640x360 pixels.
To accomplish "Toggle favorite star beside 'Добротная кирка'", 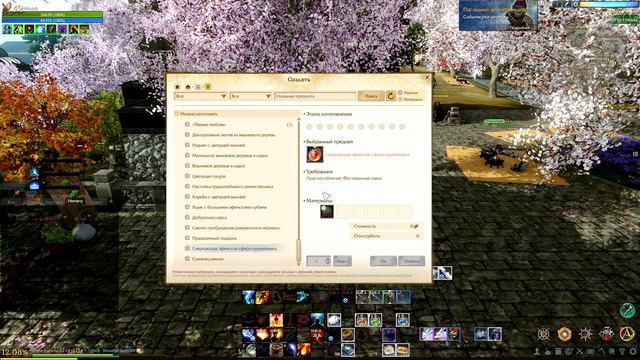I will click(x=187, y=217).
